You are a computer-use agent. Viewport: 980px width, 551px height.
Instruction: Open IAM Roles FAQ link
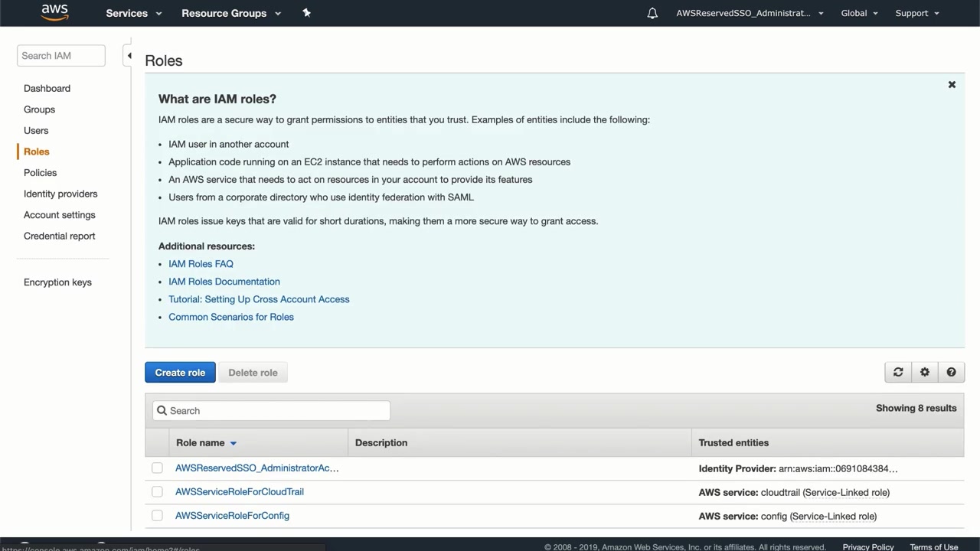(201, 263)
